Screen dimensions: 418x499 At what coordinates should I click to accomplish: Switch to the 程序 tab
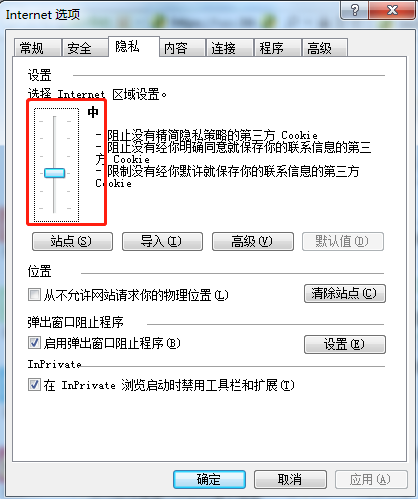coord(278,48)
